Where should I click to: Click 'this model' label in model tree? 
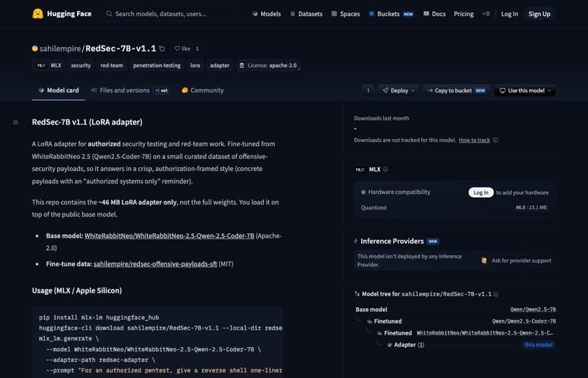(x=538, y=344)
